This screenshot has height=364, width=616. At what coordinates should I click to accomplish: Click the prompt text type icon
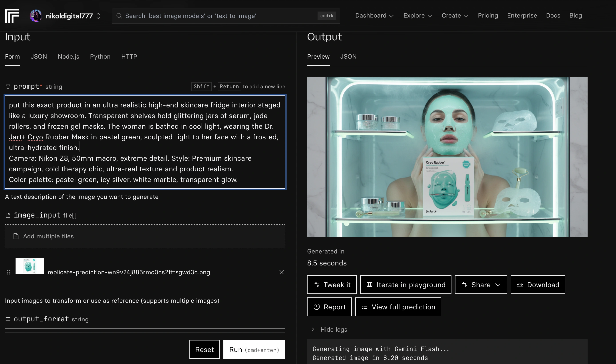point(8,87)
